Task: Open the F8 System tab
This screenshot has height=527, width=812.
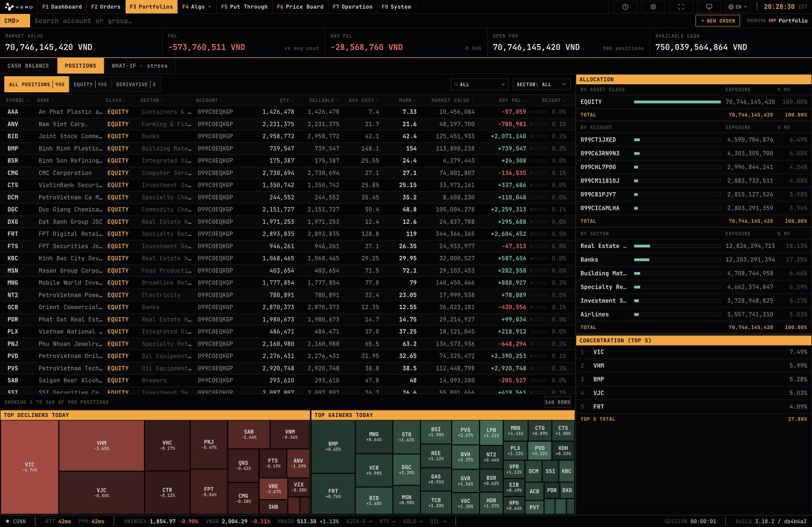Action: pos(396,7)
